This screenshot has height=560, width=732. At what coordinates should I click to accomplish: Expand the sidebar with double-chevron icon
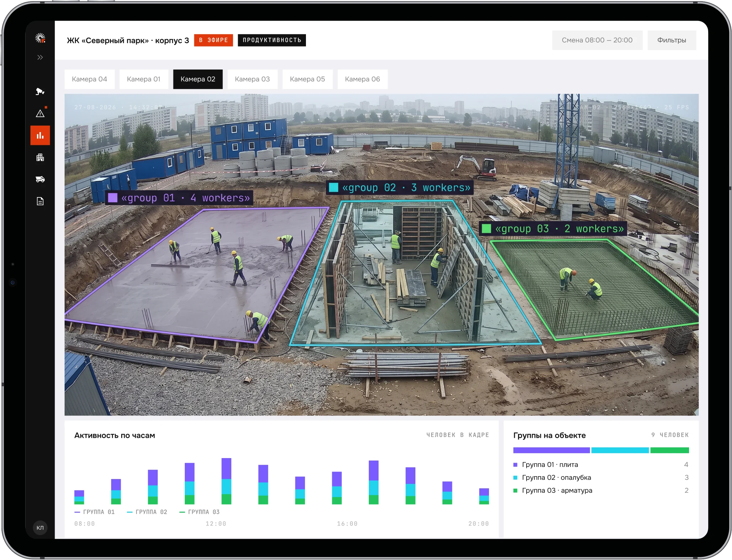click(x=40, y=57)
